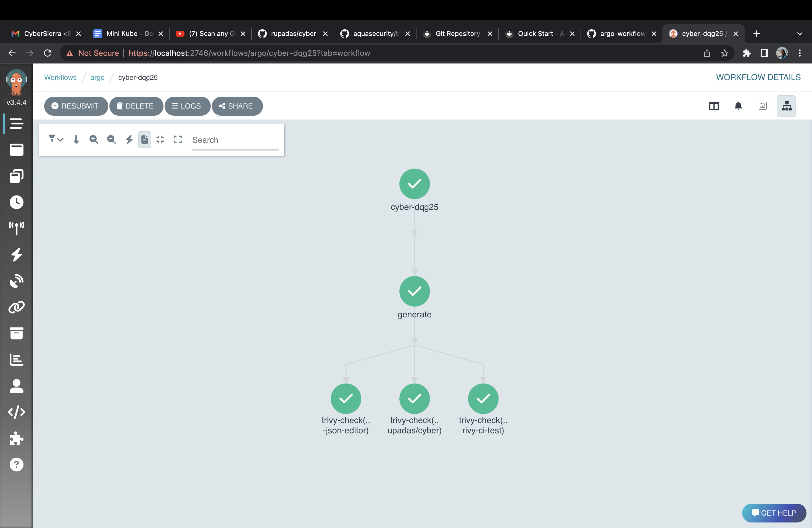Open Cron Workflows clock icon in sidebar
This screenshot has height=528, width=812.
pos(16,202)
